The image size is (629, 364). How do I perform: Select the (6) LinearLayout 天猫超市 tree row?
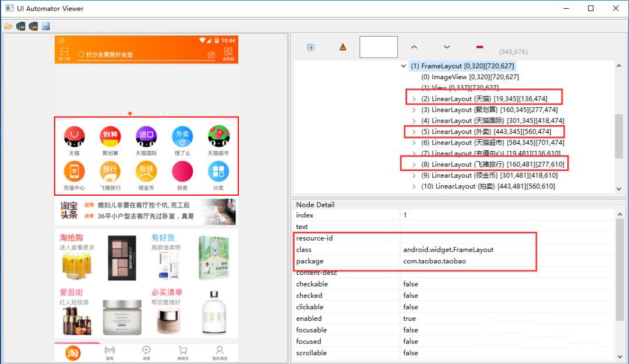(493, 143)
